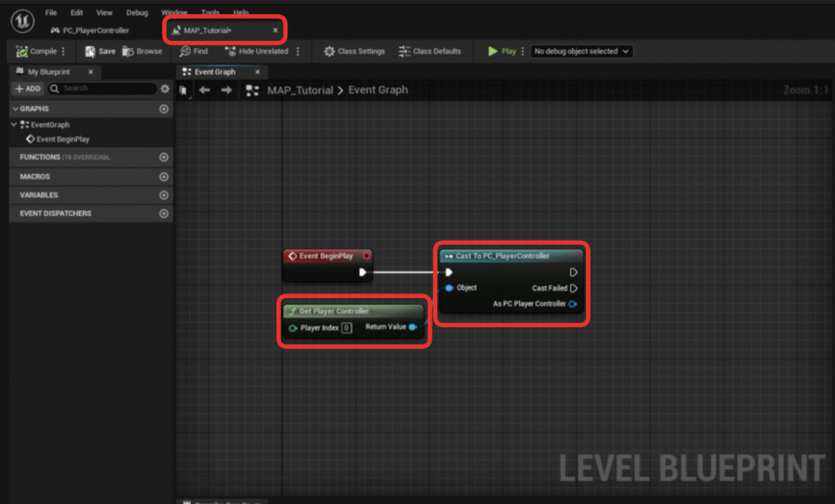Screen dimensions: 835x504
Task: Open Hide Unrelated options menu
Action: click(x=298, y=51)
